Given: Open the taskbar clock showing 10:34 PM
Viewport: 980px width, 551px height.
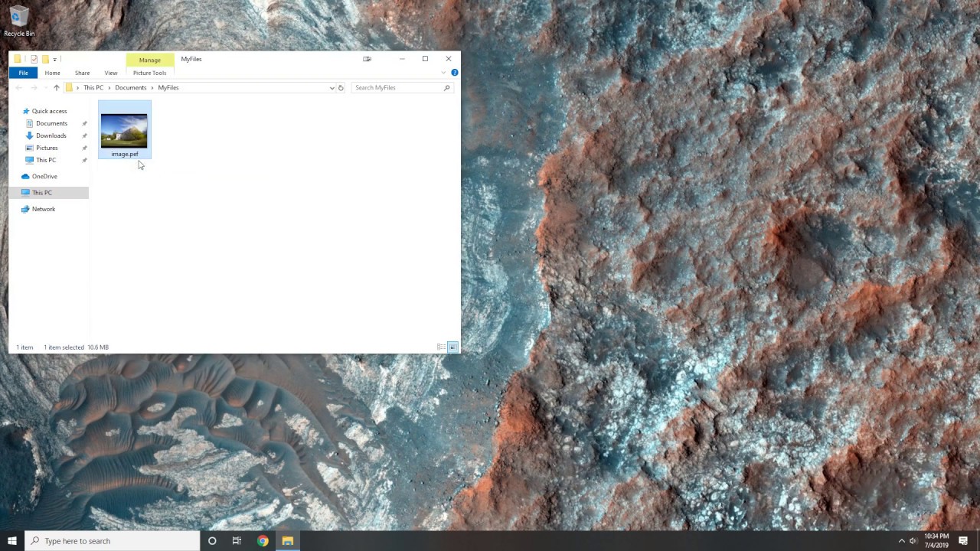Looking at the screenshot, I should click(936, 541).
